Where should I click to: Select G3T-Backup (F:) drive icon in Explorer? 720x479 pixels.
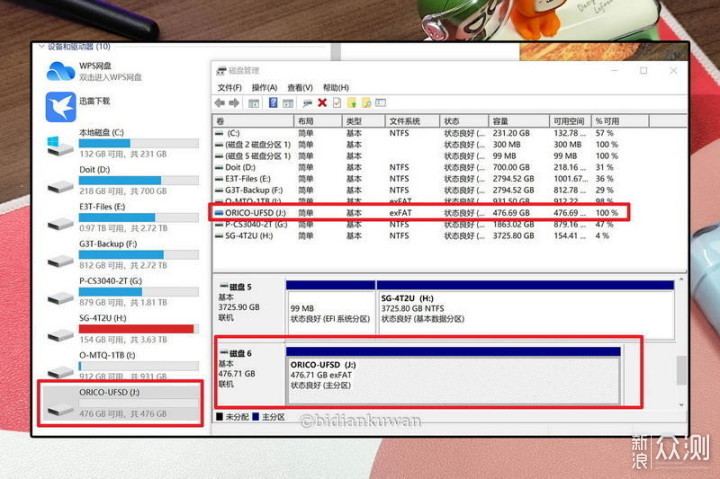click(60, 261)
